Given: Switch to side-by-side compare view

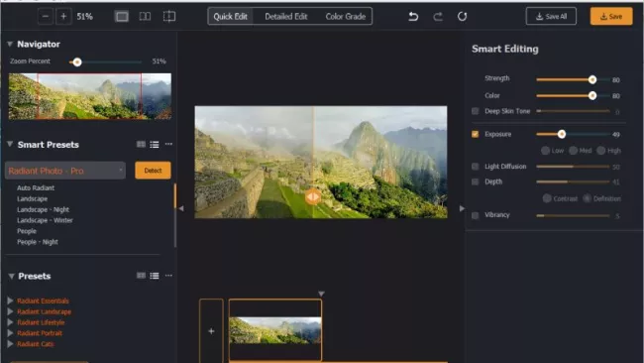Looking at the screenshot, I should [x=145, y=17].
